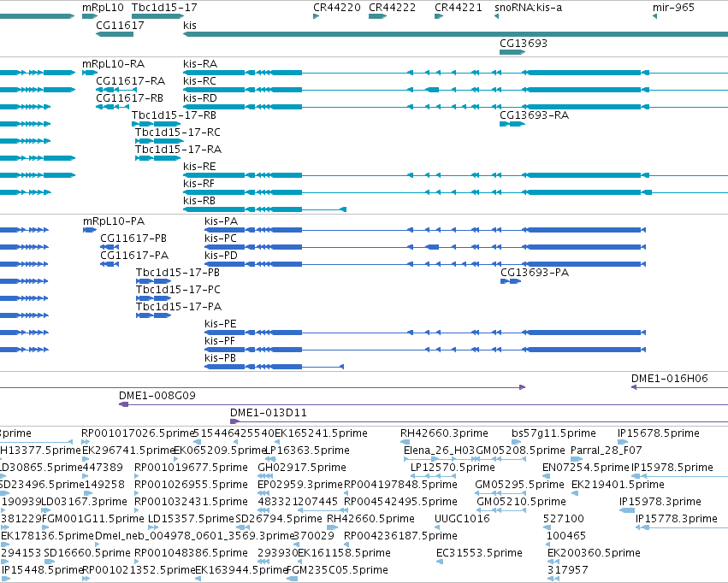The height and width of the screenshot is (583, 728).
Task: Select the FGM235C05.5prime EST label
Action: 338,569
